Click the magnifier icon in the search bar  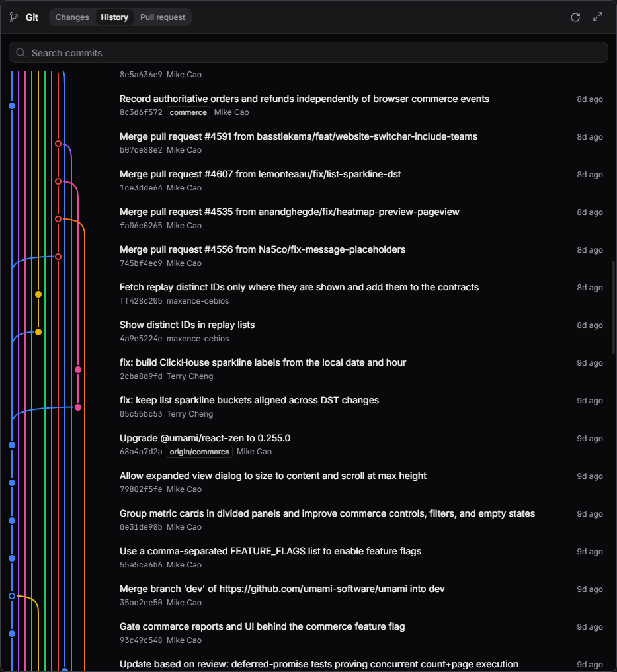[20, 52]
